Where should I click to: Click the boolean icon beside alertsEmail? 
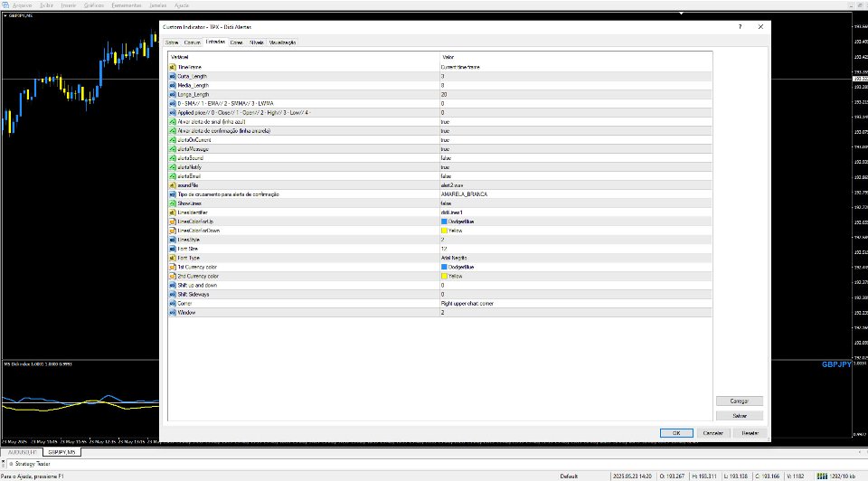(173, 176)
